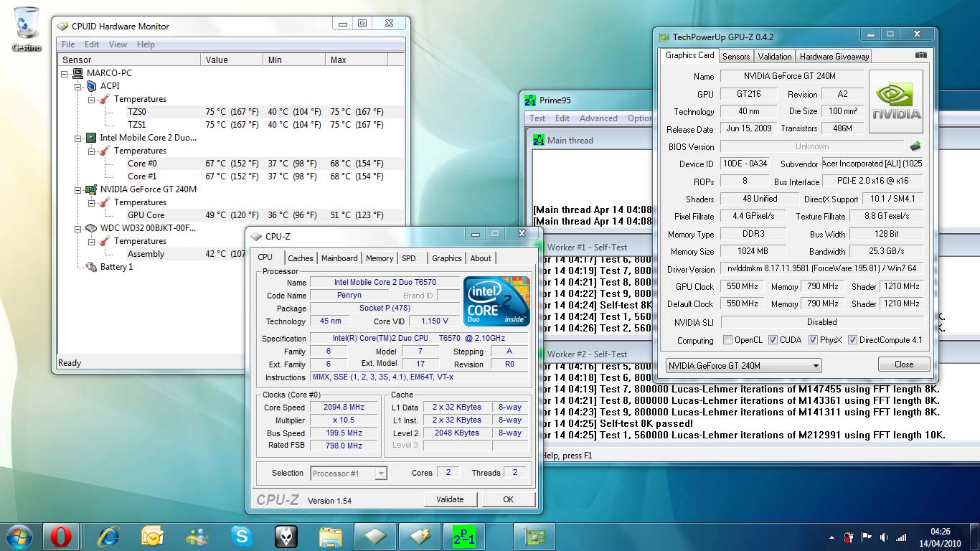The height and width of the screenshot is (551, 980).
Task: Open Internet Explorer from the taskbar
Action: [x=108, y=536]
